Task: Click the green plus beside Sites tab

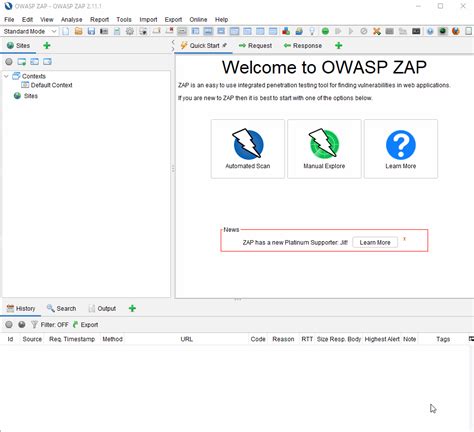Action: click(x=47, y=45)
